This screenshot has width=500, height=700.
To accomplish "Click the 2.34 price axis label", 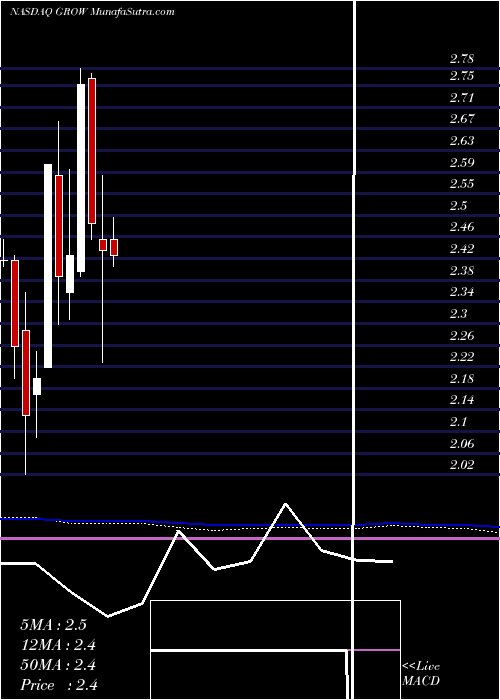I will click(462, 292).
